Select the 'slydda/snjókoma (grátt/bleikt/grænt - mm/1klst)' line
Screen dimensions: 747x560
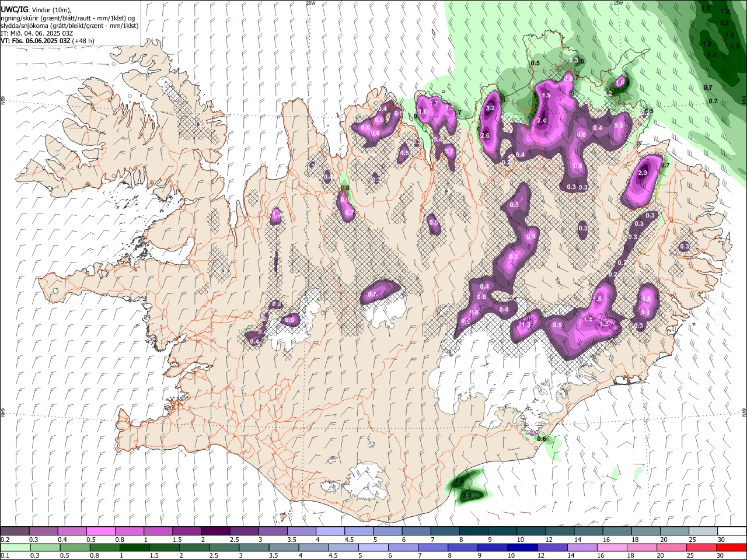click(x=69, y=26)
